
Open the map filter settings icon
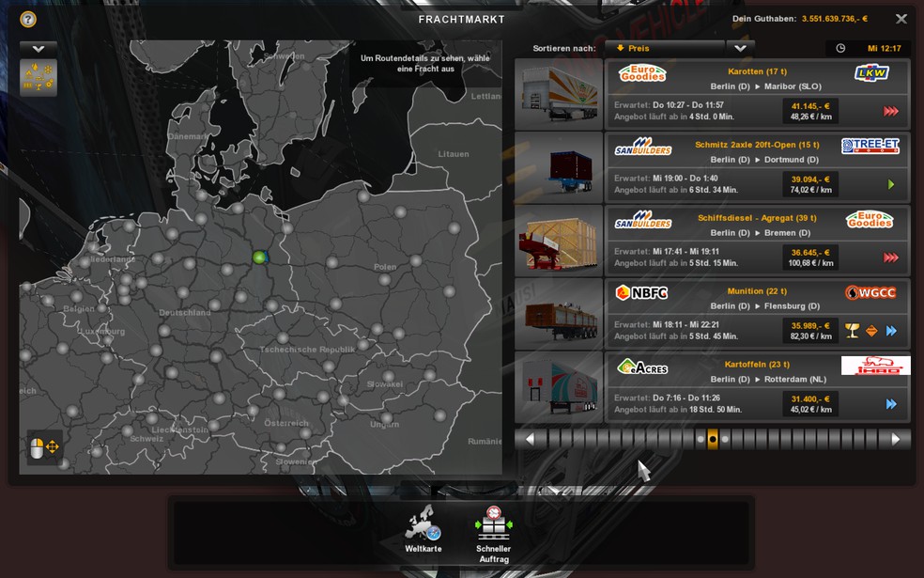[x=38, y=77]
